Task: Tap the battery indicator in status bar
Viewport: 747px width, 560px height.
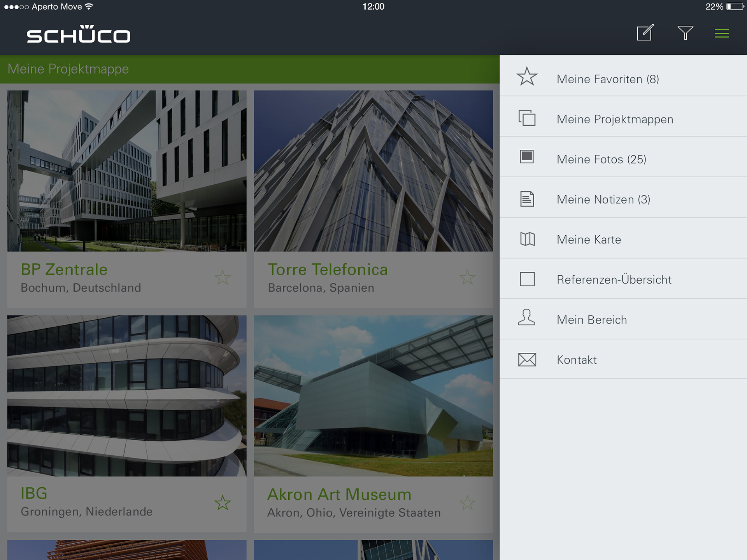Action: point(735,7)
